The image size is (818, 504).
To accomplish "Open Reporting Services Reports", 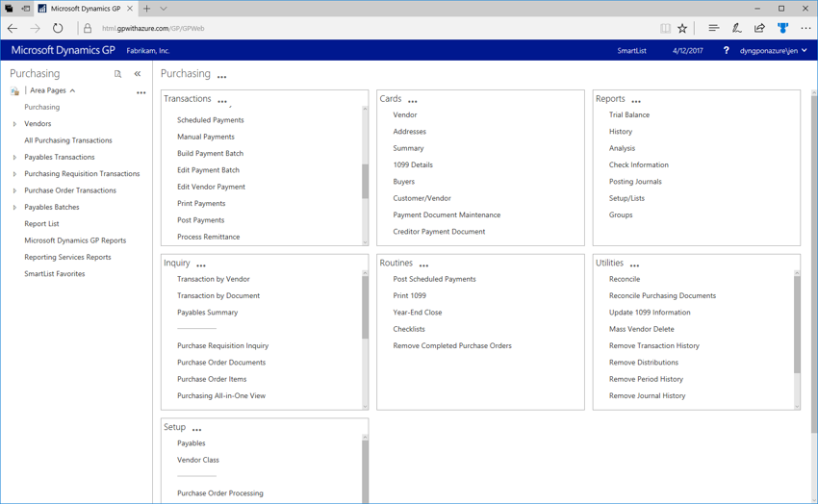I will click(x=67, y=257).
